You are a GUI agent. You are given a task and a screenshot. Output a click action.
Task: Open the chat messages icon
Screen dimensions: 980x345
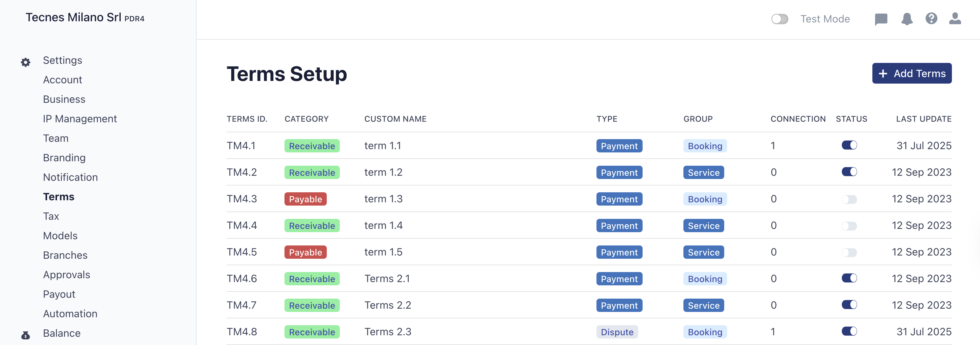(881, 19)
